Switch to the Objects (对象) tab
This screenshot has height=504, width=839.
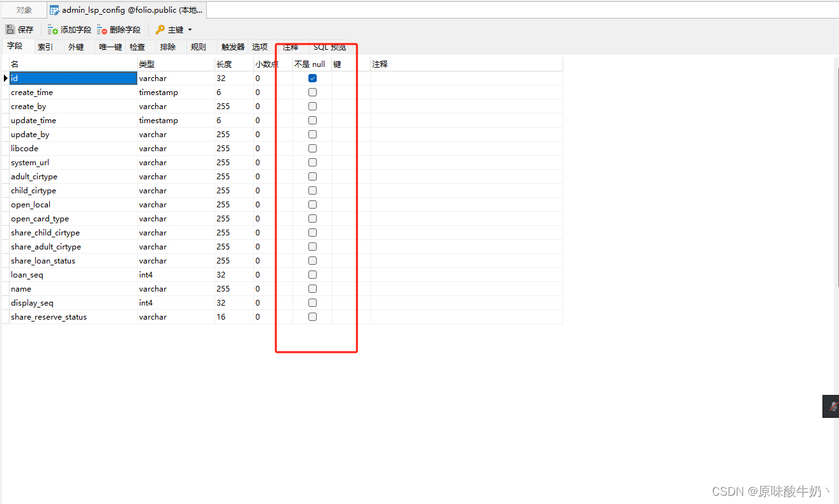tap(24, 10)
